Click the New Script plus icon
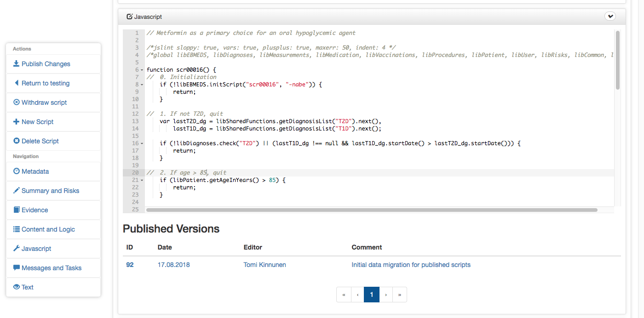 [16, 122]
